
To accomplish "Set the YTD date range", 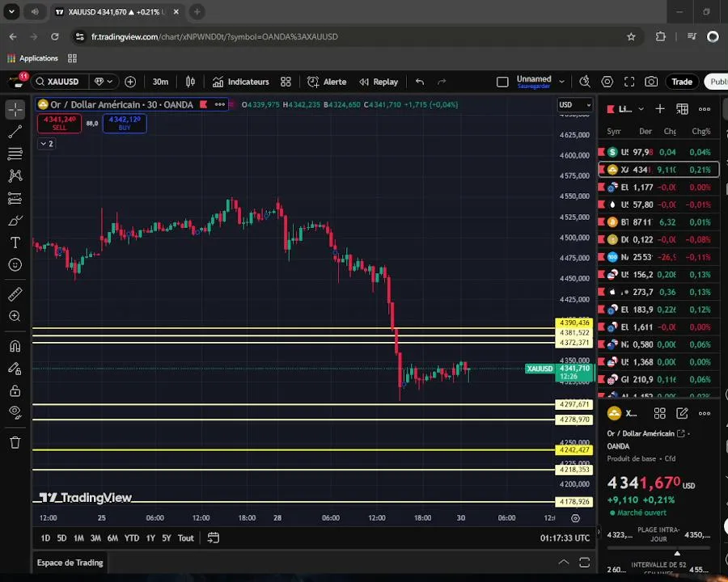I will click(x=131, y=538).
